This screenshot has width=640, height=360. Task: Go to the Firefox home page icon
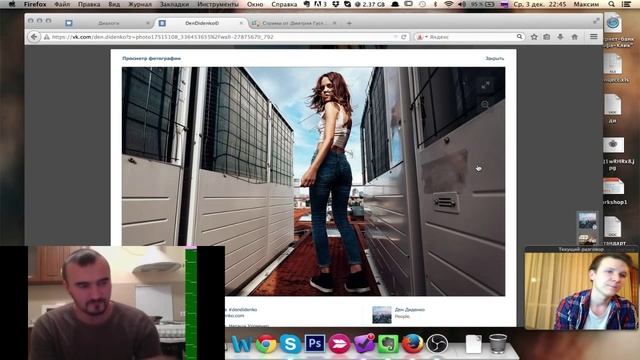[x=575, y=37]
